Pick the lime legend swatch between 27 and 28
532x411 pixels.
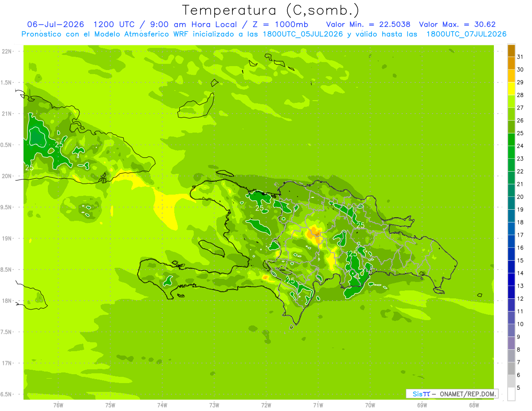pos(511,102)
